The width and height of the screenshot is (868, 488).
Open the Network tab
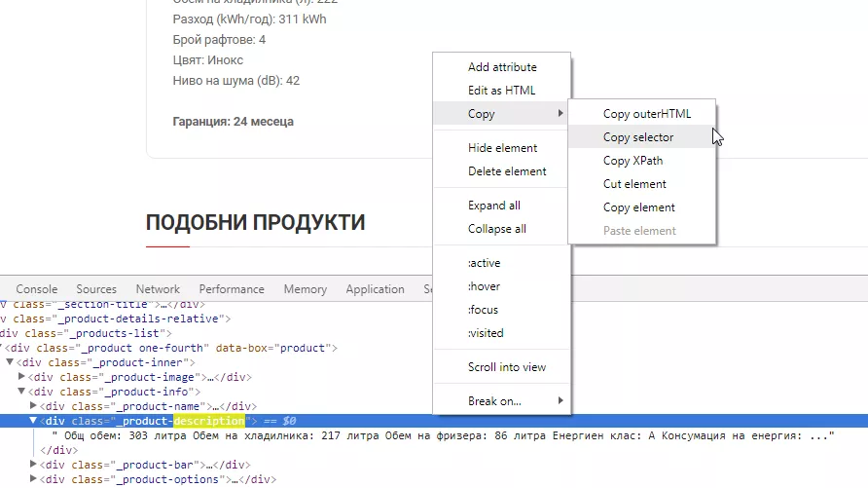pyautogui.click(x=158, y=289)
